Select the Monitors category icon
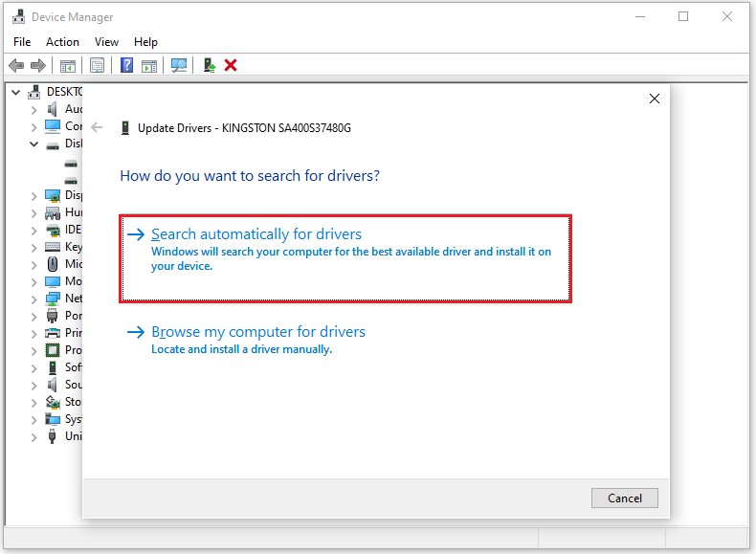This screenshot has width=756, height=554. coord(53,281)
